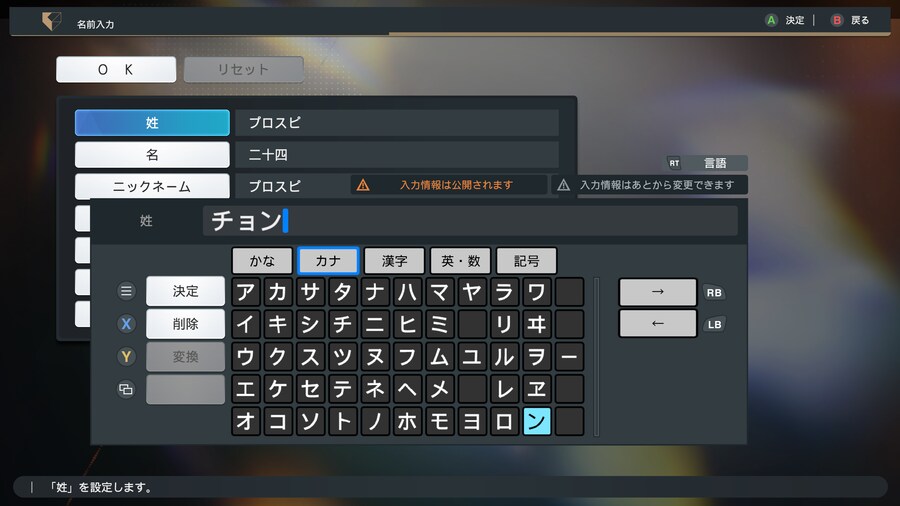Click the orange warning triangle icon
This screenshot has width=900, height=506.
[x=363, y=185]
